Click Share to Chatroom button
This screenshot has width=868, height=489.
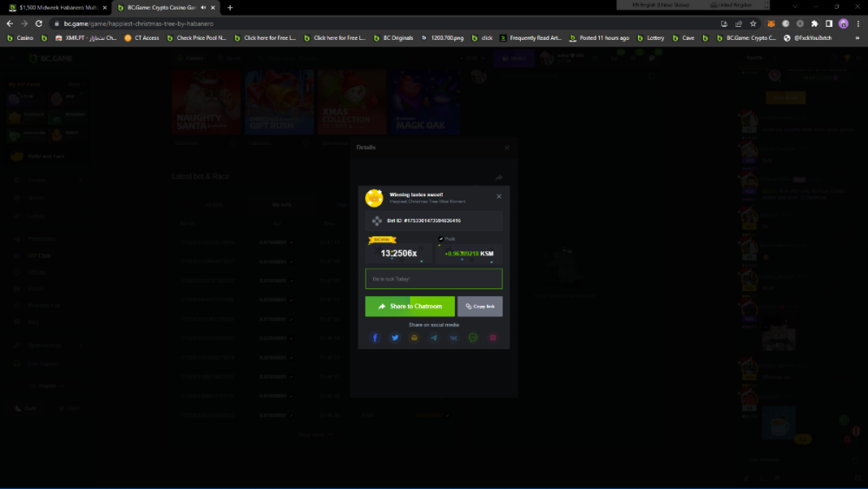410,307
